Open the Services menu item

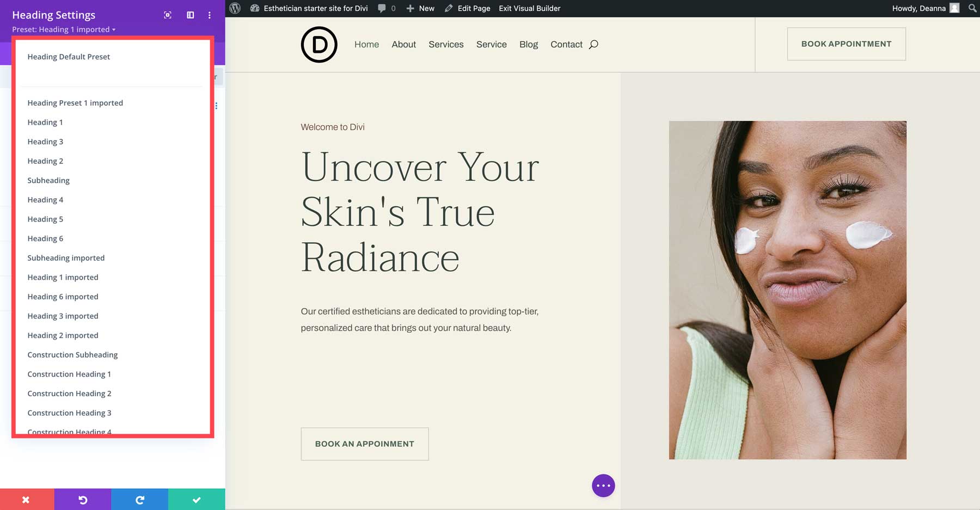446,44
